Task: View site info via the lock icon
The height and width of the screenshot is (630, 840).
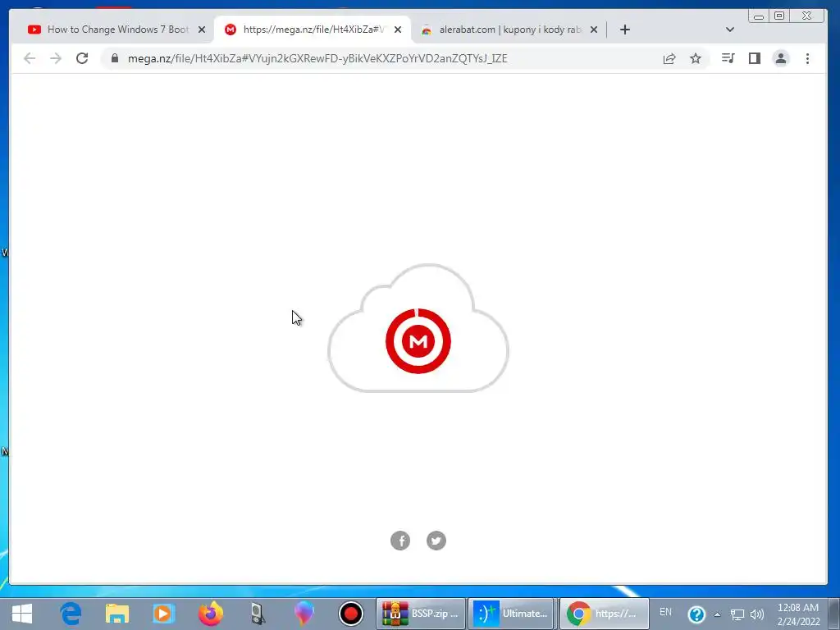Action: [115, 58]
